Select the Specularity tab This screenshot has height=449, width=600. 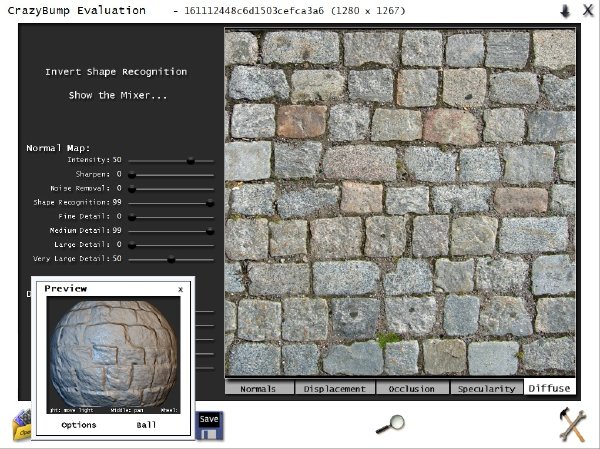(x=486, y=388)
